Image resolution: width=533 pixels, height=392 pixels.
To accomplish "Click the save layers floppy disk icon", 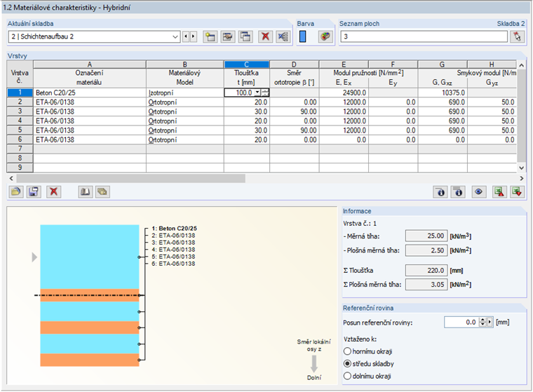I will (34, 191).
